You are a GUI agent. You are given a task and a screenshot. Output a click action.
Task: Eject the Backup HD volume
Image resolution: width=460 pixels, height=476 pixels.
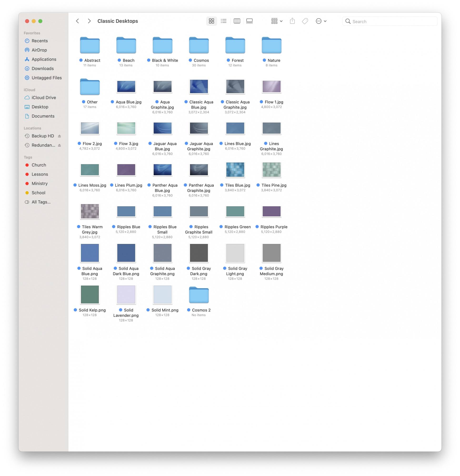point(59,136)
